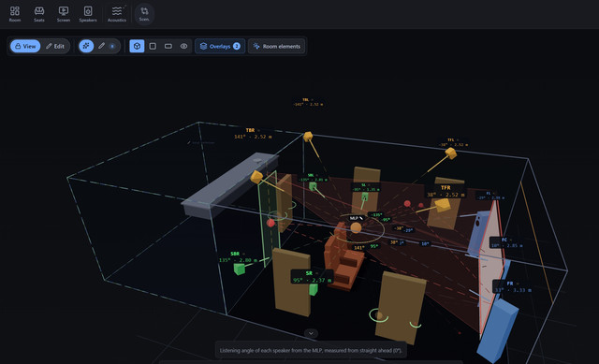Viewport: 599px width, 364px height.
Task: Select the SL speaker label
Action: pyautogui.click(x=366, y=187)
